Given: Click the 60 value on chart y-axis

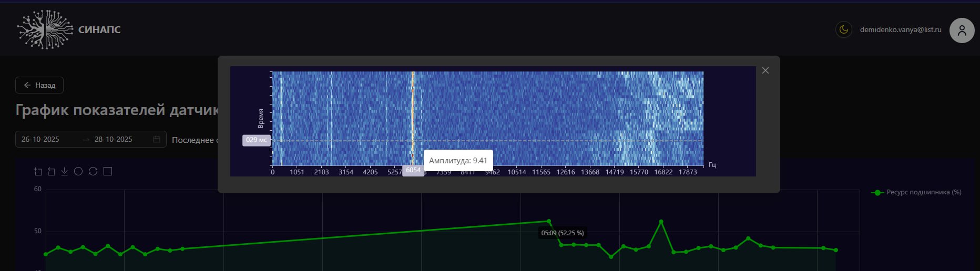Looking at the screenshot, I should 37,189.
